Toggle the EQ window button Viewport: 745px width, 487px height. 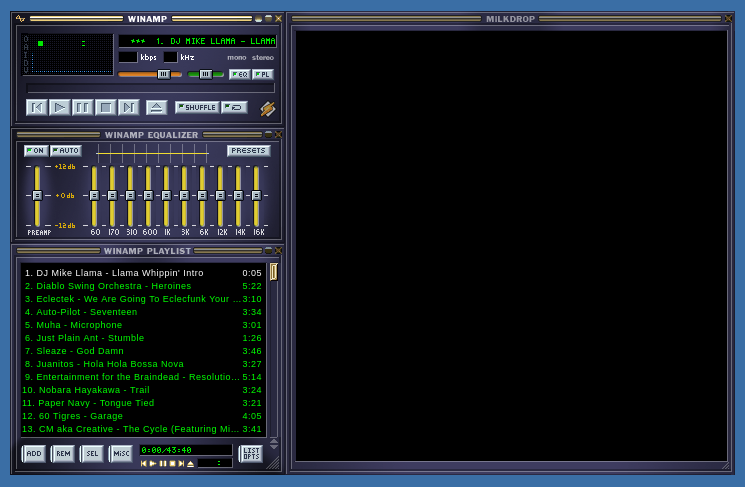pyautogui.click(x=239, y=74)
